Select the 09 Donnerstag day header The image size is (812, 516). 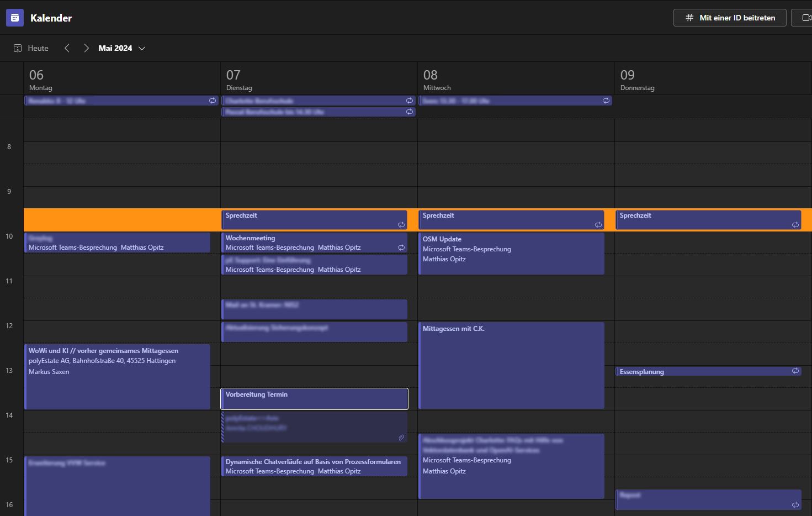pos(636,80)
